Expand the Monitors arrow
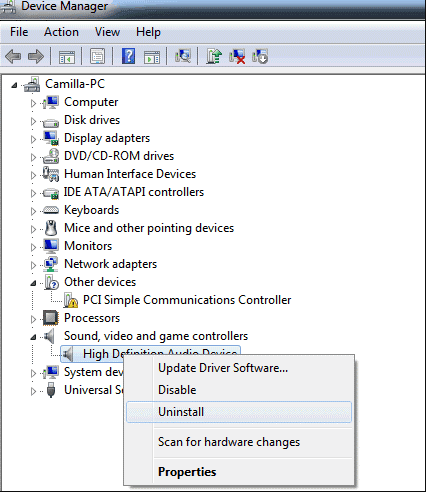This screenshot has width=426, height=492. click(33, 247)
